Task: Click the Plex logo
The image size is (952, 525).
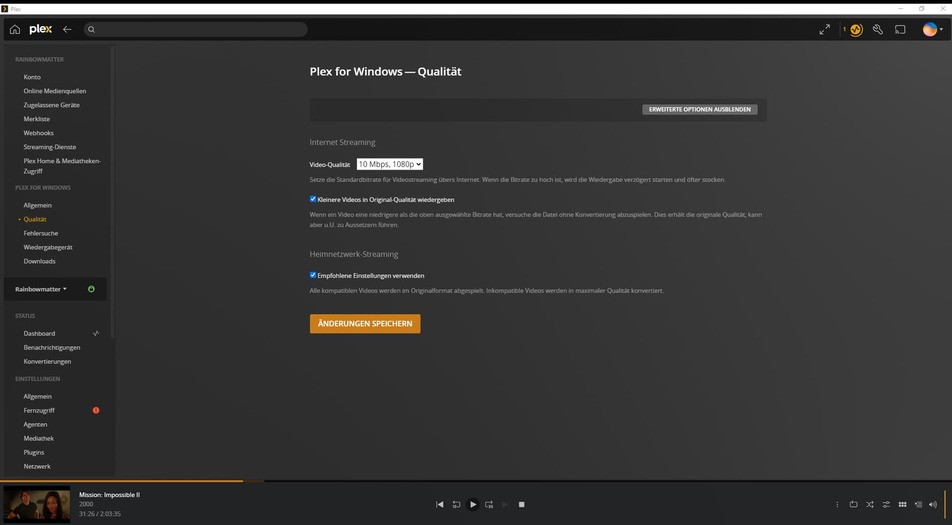Action: [x=41, y=29]
